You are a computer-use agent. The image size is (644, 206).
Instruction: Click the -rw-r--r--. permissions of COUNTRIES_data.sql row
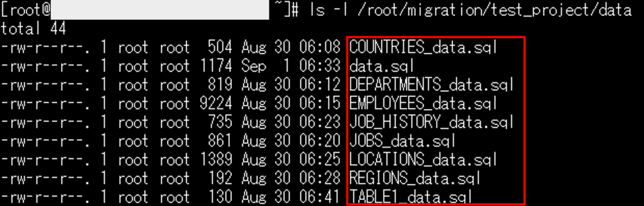point(46,48)
